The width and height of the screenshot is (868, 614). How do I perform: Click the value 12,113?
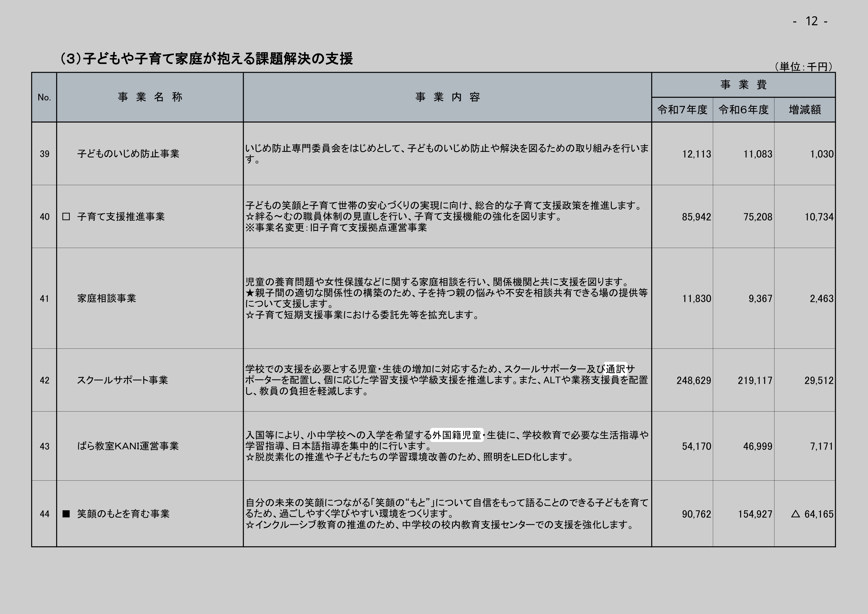tap(696, 154)
